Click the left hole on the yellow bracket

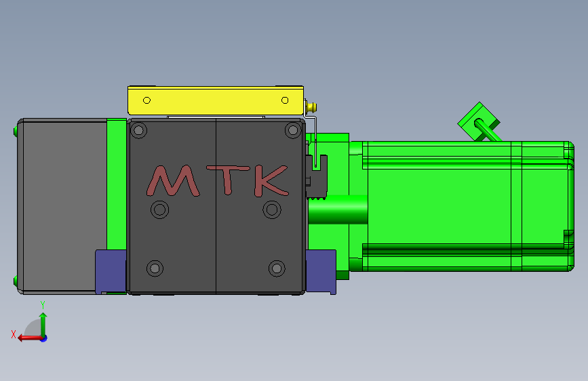pyautogui.click(x=146, y=100)
